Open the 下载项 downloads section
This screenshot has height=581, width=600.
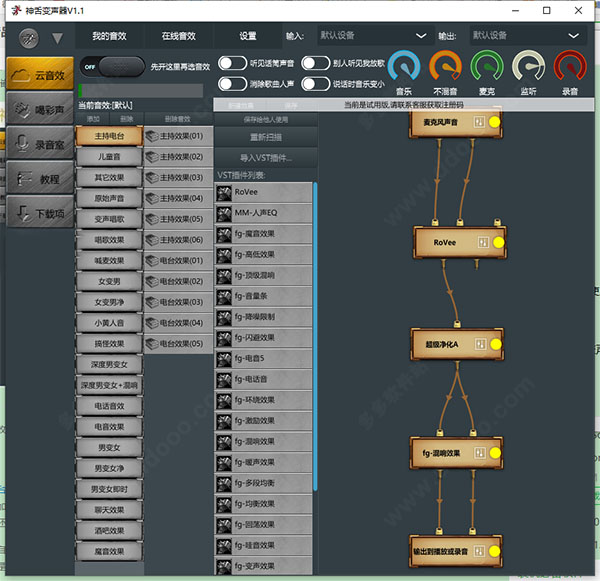40,212
